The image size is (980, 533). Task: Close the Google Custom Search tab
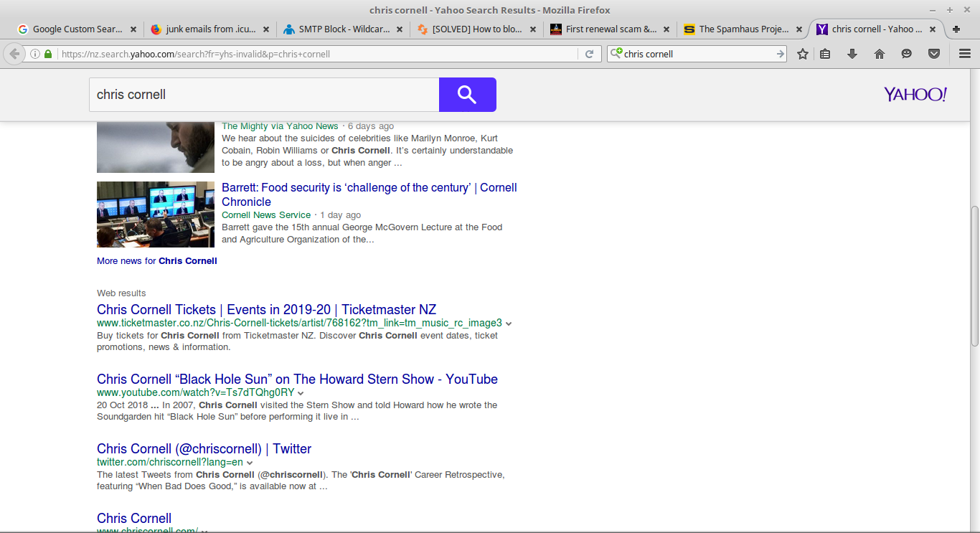133,29
